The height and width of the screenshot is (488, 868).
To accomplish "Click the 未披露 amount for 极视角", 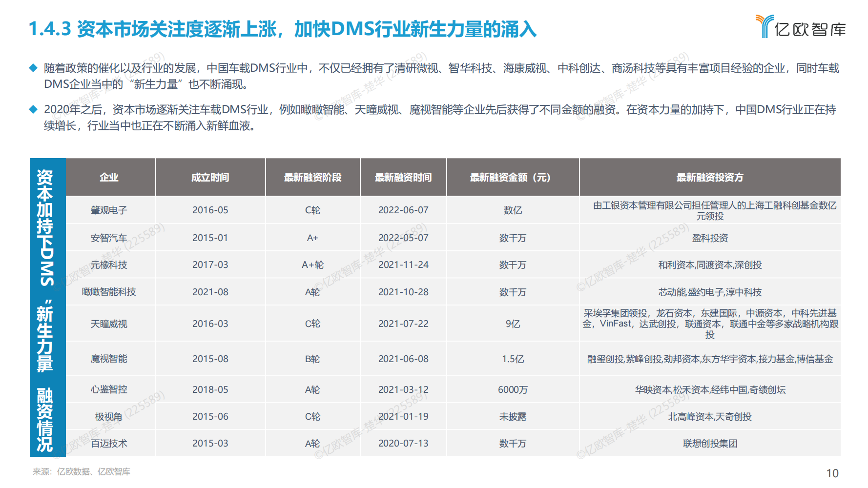I will (513, 417).
